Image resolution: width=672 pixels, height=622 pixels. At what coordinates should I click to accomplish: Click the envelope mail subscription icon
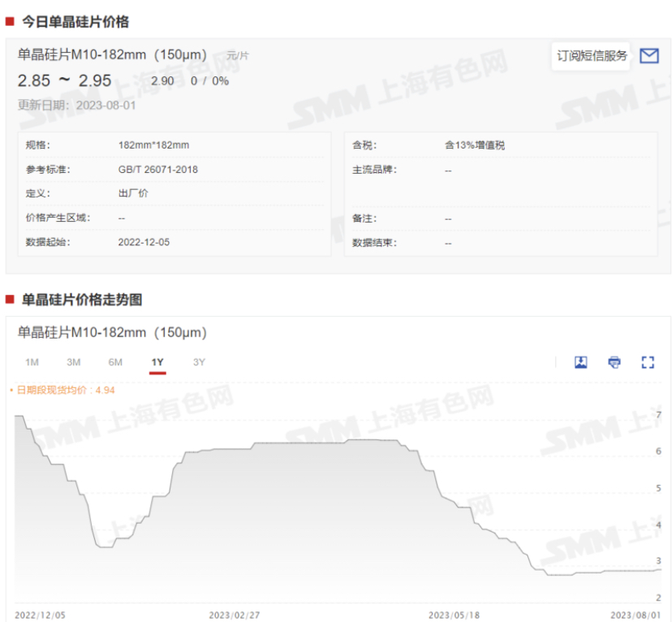tap(648, 56)
